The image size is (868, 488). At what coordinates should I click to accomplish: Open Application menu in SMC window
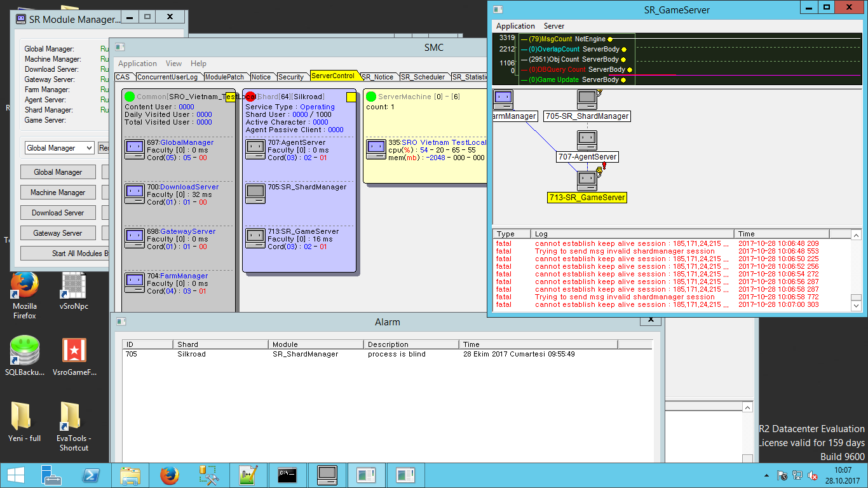click(137, 64)
